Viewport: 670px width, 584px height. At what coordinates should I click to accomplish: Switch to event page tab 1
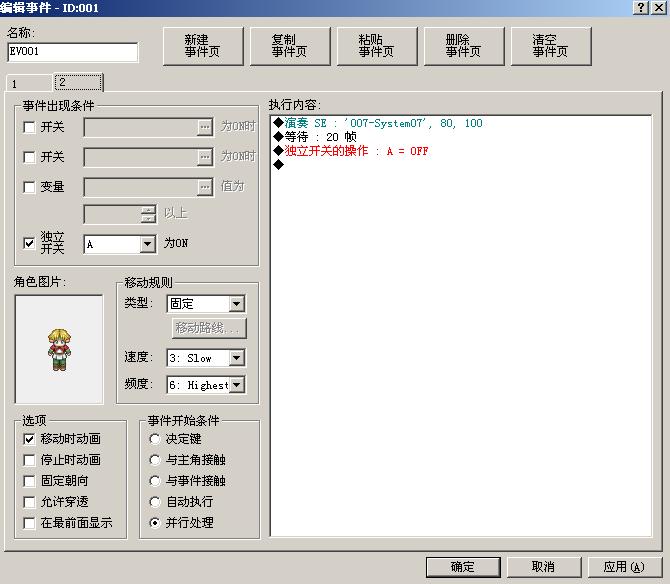(29, 83)
